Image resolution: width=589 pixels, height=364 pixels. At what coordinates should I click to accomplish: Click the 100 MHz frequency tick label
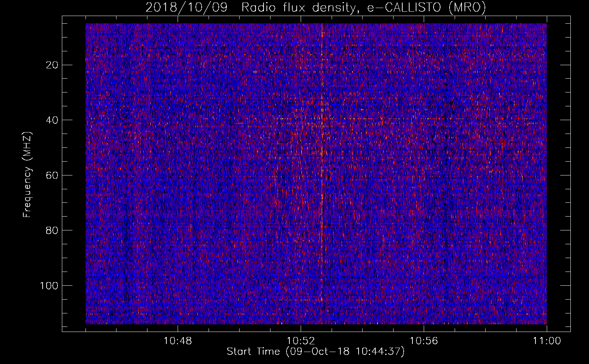[x=49, y=285]
